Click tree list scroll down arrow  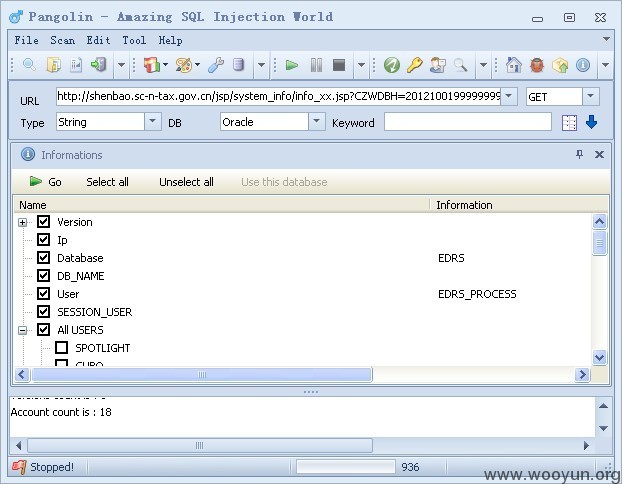tap(599, 357)
